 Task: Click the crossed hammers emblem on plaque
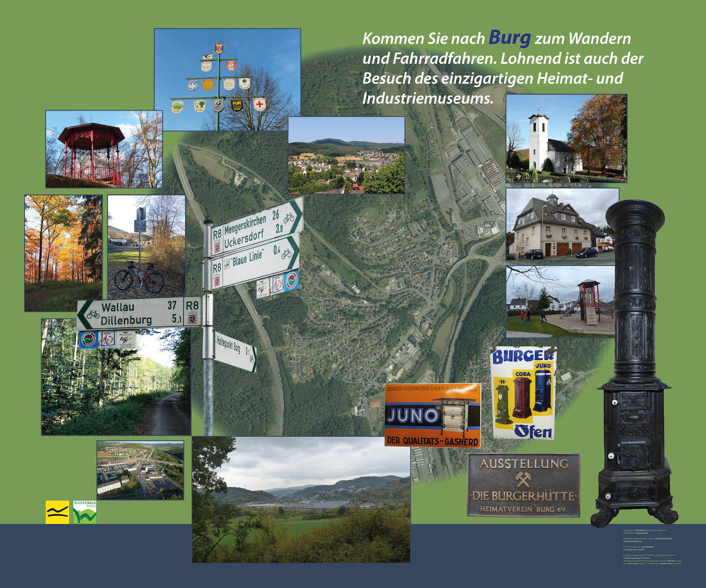click(x=523, y=480)
